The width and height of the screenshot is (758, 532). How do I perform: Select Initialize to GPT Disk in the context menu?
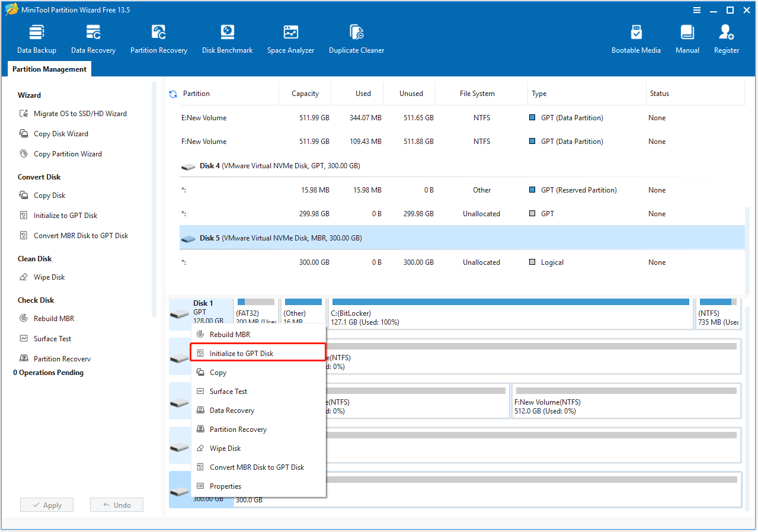[241, 354]
